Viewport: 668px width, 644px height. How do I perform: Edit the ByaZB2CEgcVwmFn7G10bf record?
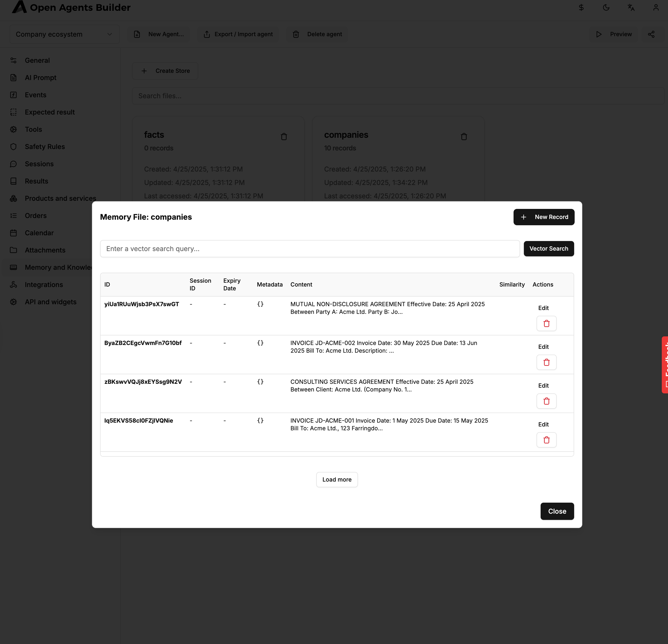pyautogui.click(x=543, y=347)
